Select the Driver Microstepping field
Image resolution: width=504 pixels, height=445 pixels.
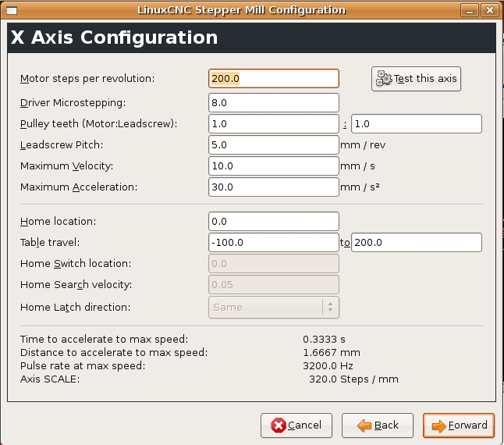274,103
